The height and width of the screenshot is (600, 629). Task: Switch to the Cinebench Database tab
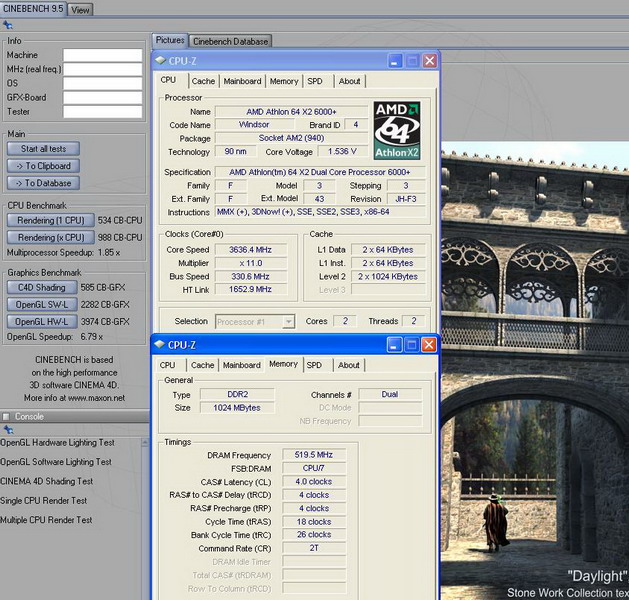[x=230, y=41]
